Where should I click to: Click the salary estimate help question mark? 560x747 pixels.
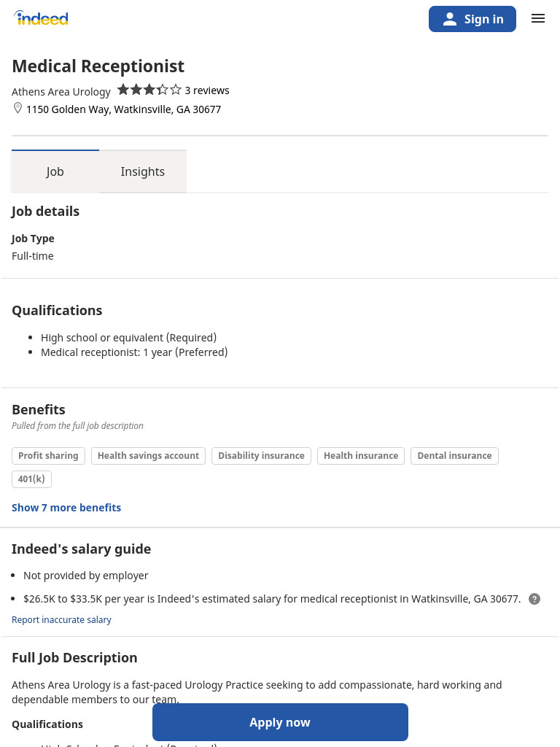click(x=534, y=599)
